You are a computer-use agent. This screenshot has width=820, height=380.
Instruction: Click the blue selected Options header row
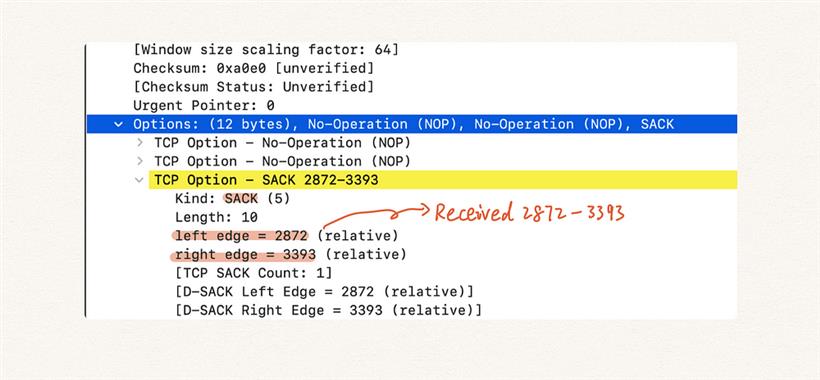tap(412, 124)
